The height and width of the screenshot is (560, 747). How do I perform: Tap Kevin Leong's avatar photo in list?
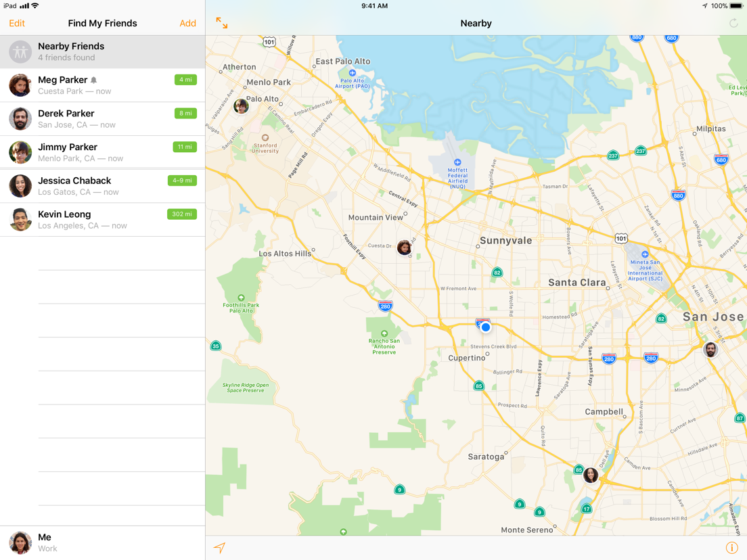tap(20, 220)
